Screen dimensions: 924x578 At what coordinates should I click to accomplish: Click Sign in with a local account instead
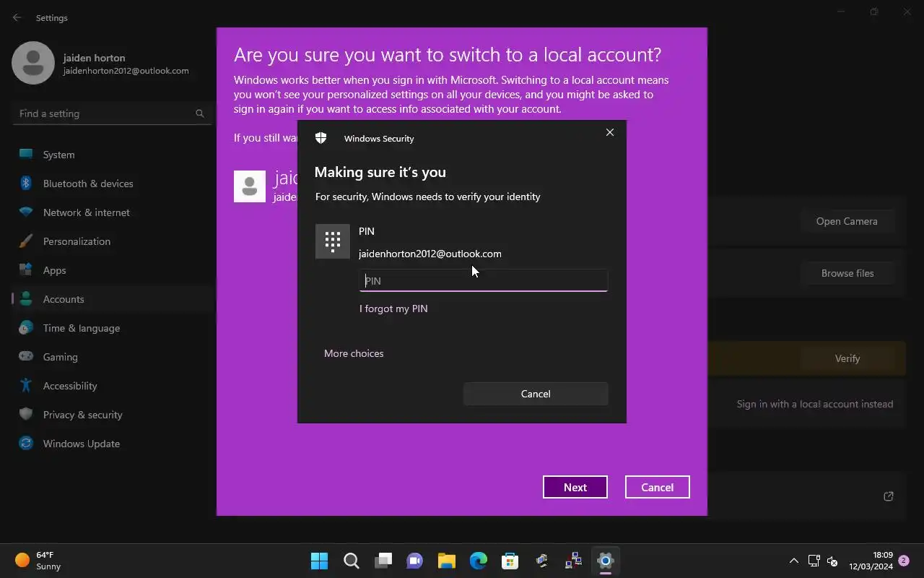(815, 404)
